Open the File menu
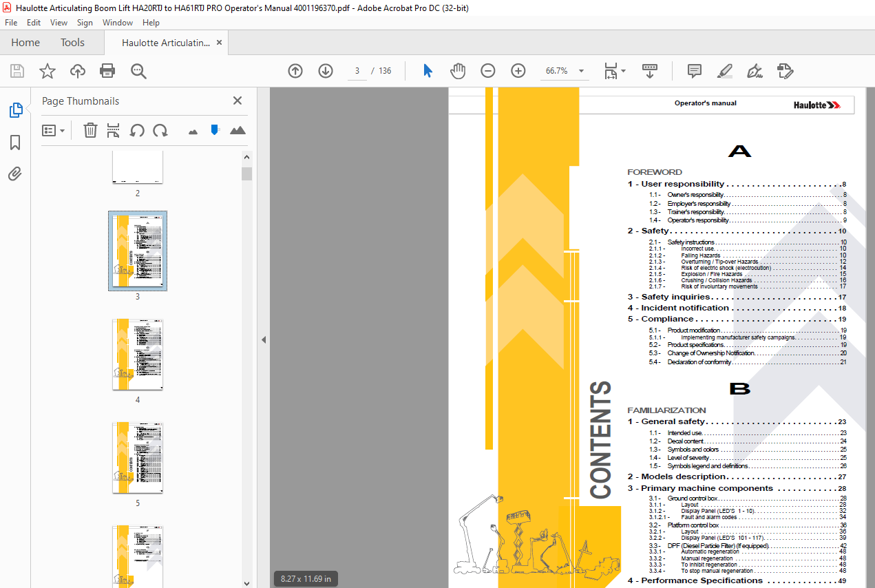This screenshot has width=875, height=588. coord(11,23)
